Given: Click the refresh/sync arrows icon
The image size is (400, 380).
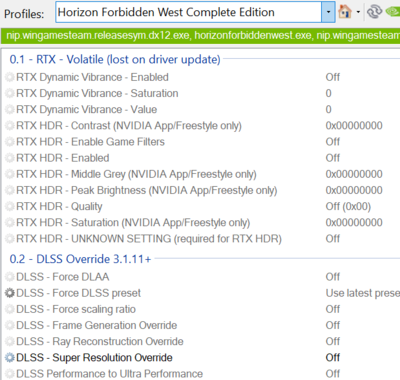Looking at the screenshot, I should coord(374,12).
